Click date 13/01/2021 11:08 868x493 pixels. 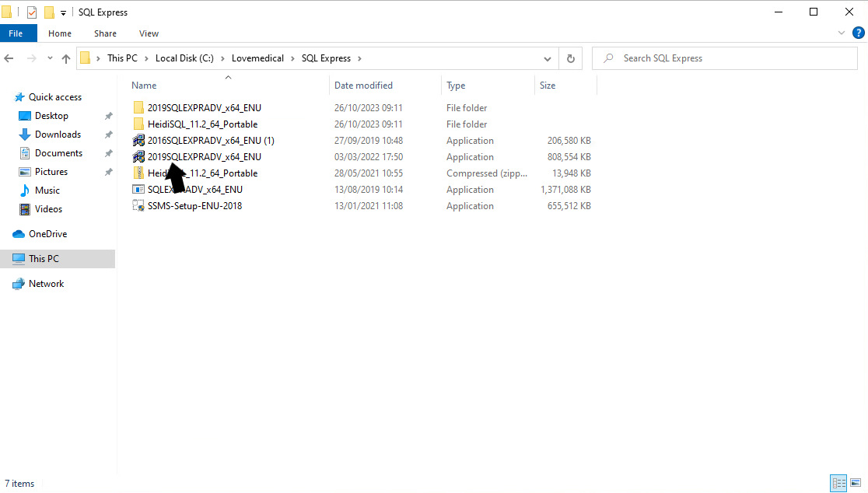(x=369, y=206)
